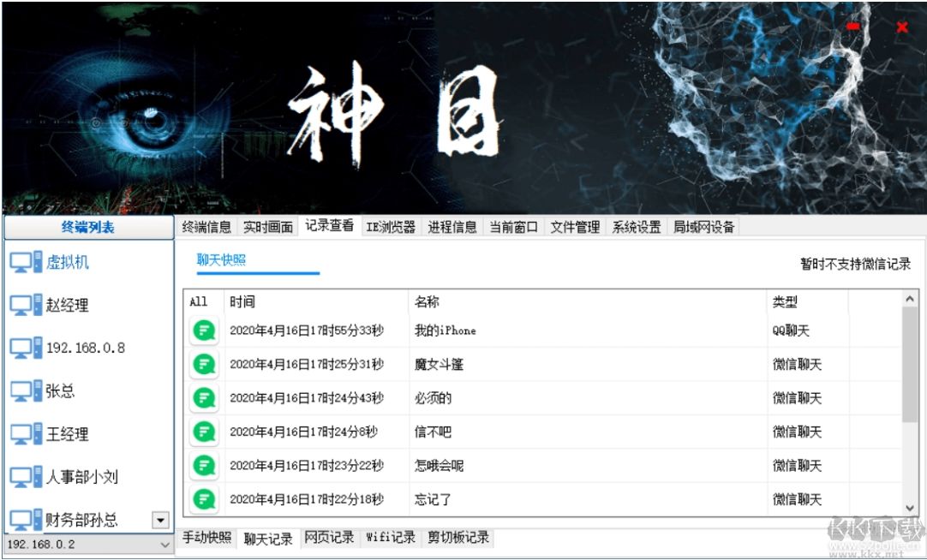Click the chat icon next to 忘记了
The height and width of the screenshot is (560, 927).
click(203, 500)
